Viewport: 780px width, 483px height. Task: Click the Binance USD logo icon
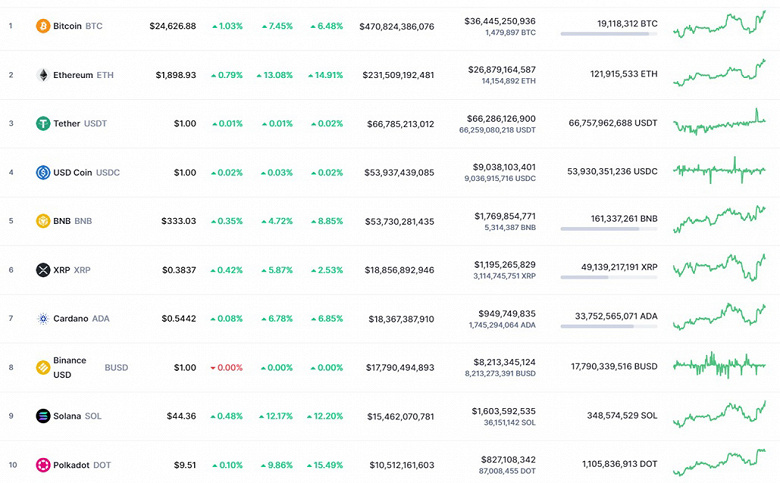[x=43, y=367]
